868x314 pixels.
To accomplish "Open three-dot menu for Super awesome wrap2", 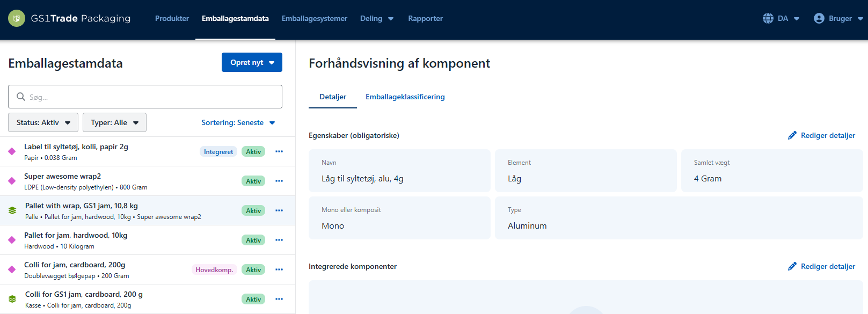I will [279, 181].
